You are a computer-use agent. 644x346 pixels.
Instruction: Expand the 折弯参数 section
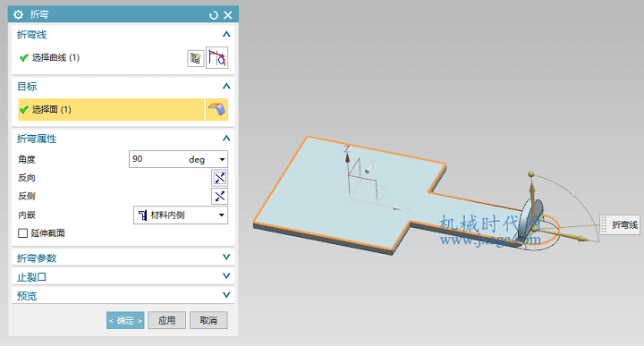(123, 257)
